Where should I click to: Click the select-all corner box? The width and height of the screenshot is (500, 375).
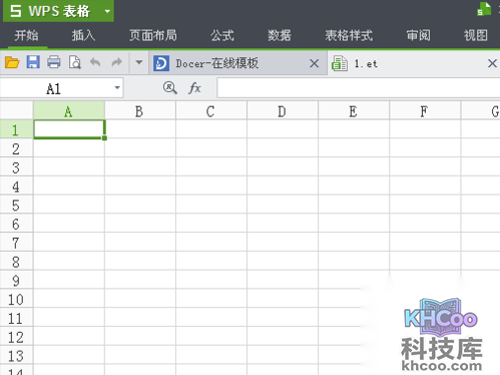click(x=16, y=111)
